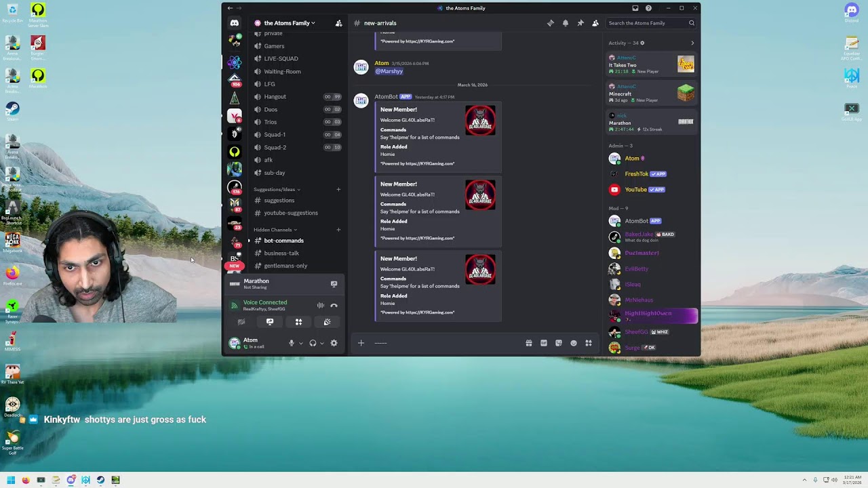868x488 pixels.
Task: Open the Inbox icon in title bar
Action: click(x=635, y=8)
